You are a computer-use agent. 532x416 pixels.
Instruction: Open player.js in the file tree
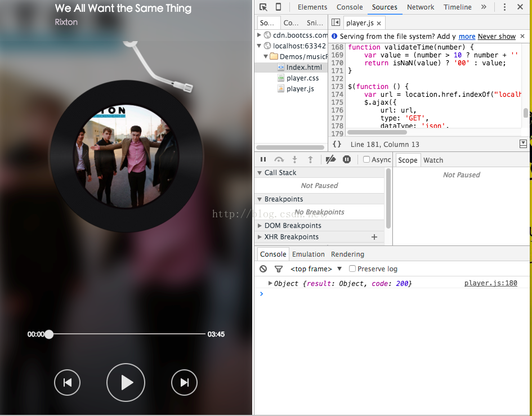coord(300,88)
